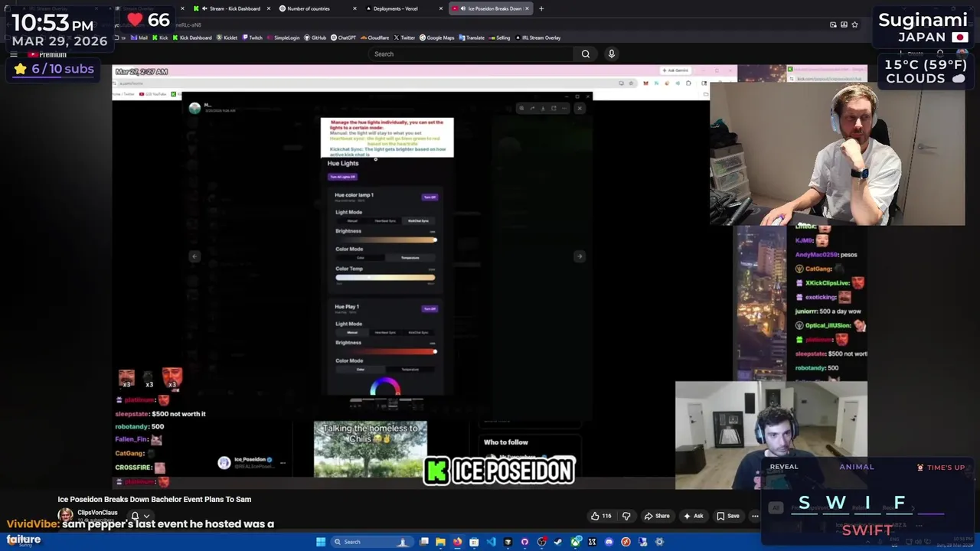
Task: Save the video to a playlist
Action: pyautogui.click(x=728, y=516)
